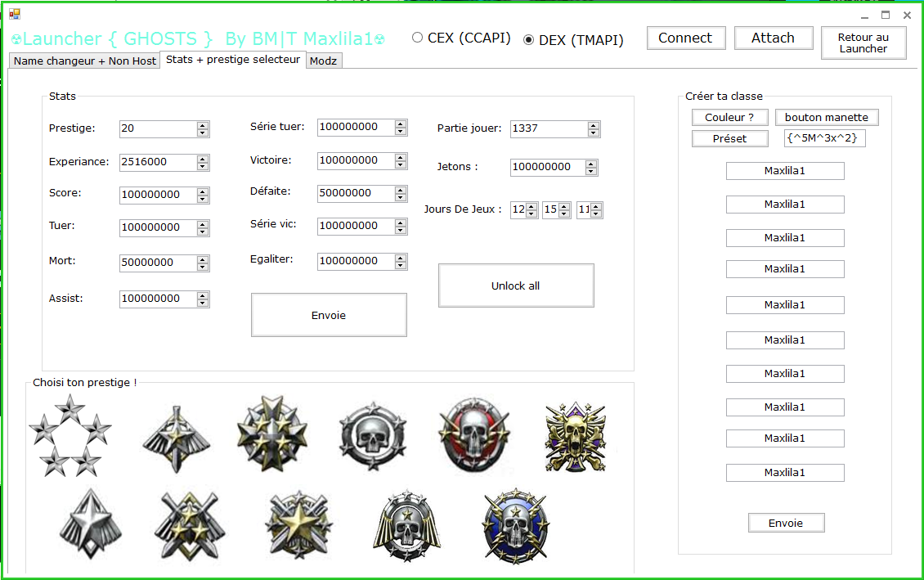Pick the cross of silver and gold stars emblem
The height and width of the screenshot is (580, 924).
pos(271,434)
